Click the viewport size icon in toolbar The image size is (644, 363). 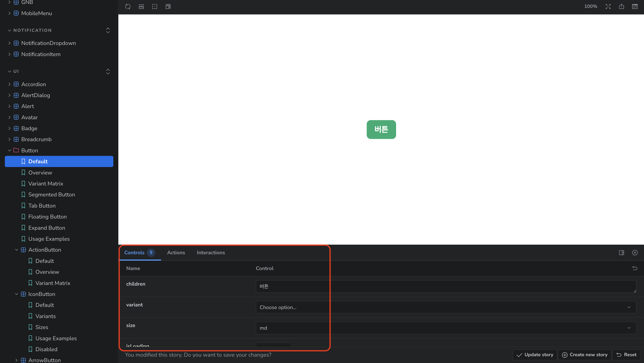(x=168, y=7)
